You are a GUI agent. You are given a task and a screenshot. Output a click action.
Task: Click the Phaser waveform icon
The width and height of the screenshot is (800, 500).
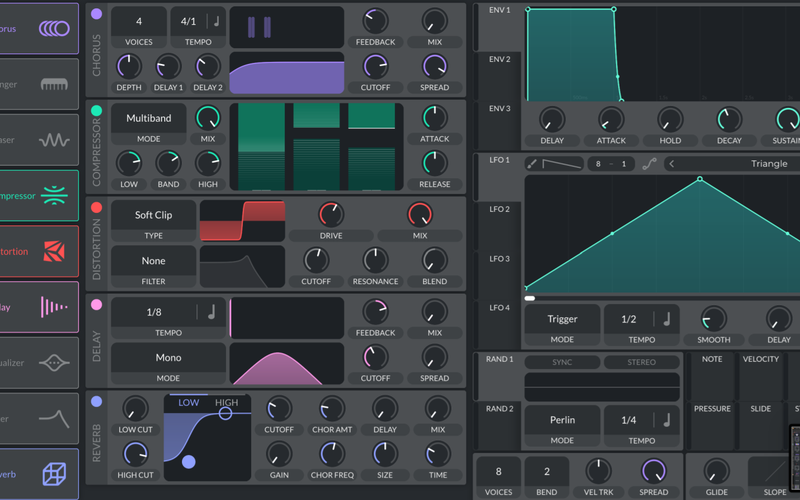coord(54,141)
